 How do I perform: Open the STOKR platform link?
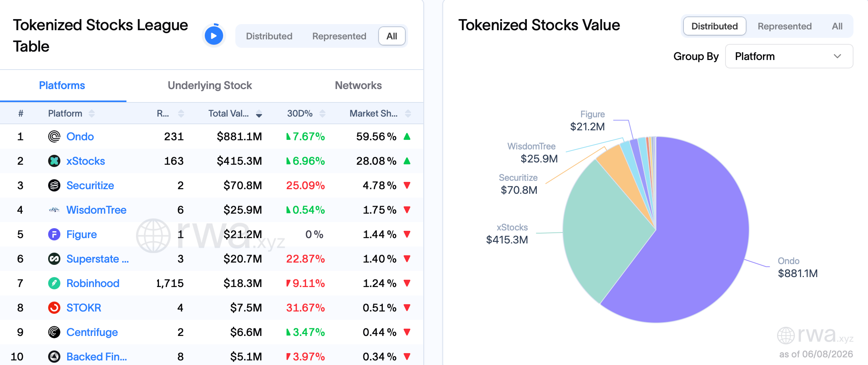[x=84, y=308]
